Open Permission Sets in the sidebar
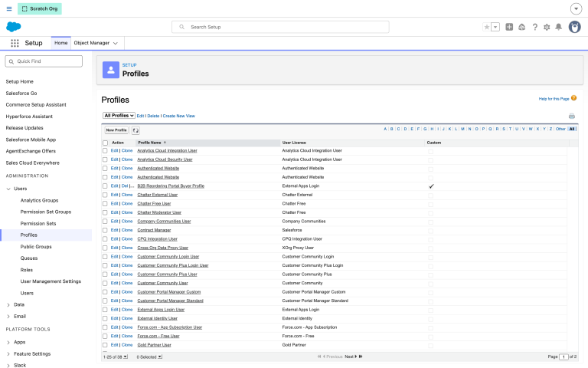Viewport: 588px width, 368px height. (x=38, y=223)
